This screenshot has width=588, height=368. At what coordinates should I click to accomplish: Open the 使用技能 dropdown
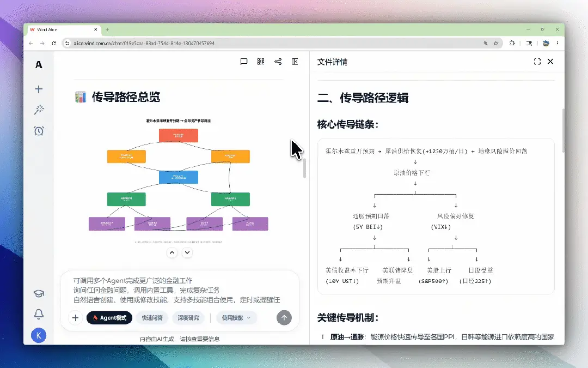[236, 318]
